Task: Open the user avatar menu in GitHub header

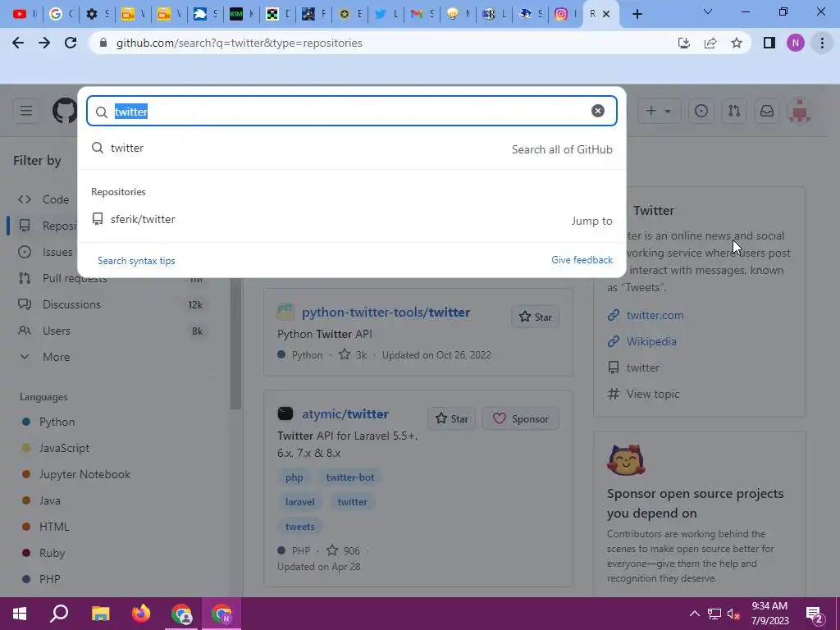Action: 799,111
